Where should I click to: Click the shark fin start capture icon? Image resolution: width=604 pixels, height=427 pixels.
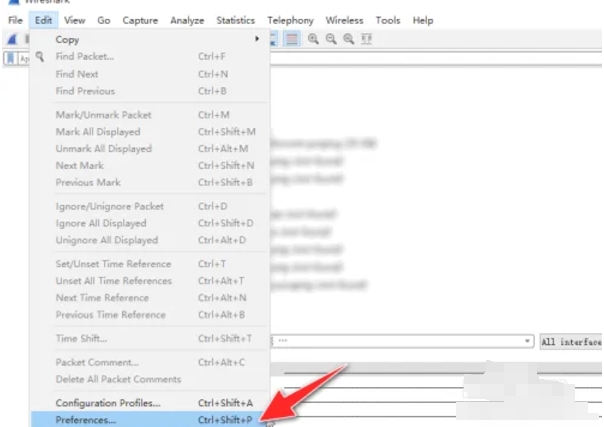[x=11, y=39]
